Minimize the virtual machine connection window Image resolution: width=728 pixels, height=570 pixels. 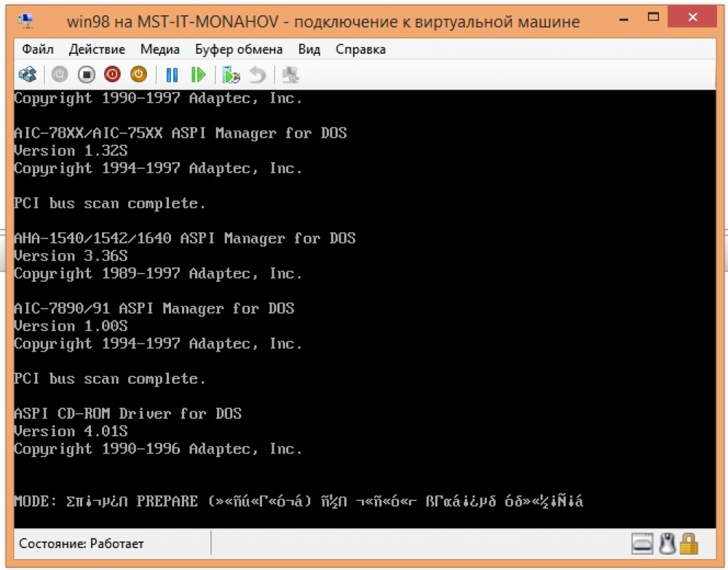pos(624,19)
